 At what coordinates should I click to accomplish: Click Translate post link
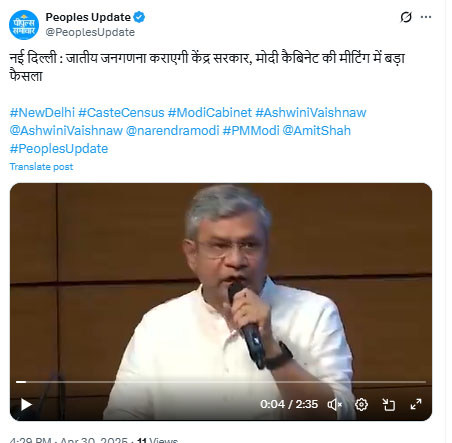click(41, 167)
